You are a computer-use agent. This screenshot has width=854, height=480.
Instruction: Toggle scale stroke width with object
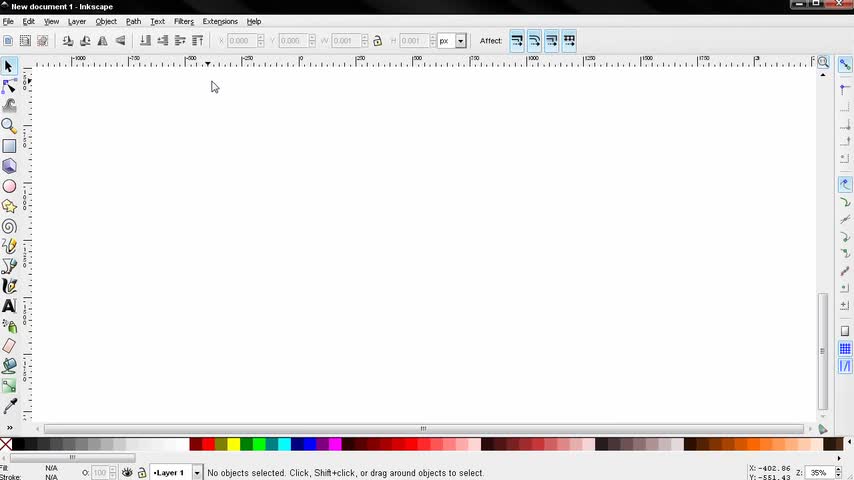[517, 41]
